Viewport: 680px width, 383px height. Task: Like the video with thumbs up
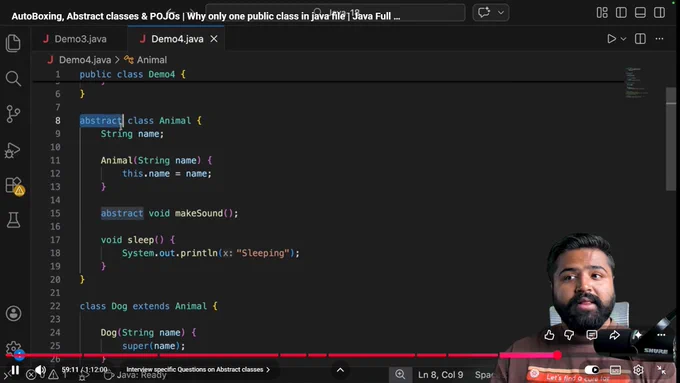pos(549,335)
